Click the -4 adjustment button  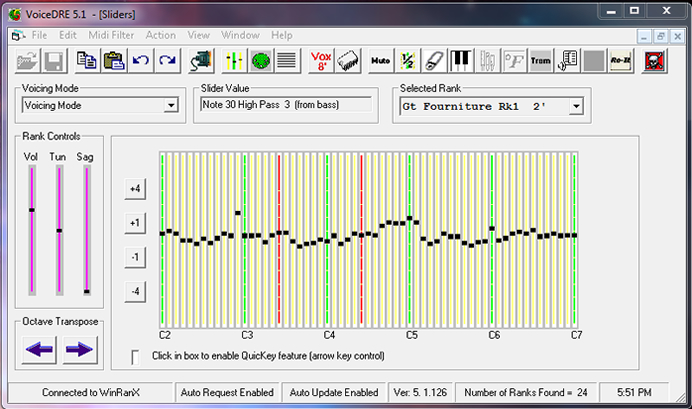[135, 291]
